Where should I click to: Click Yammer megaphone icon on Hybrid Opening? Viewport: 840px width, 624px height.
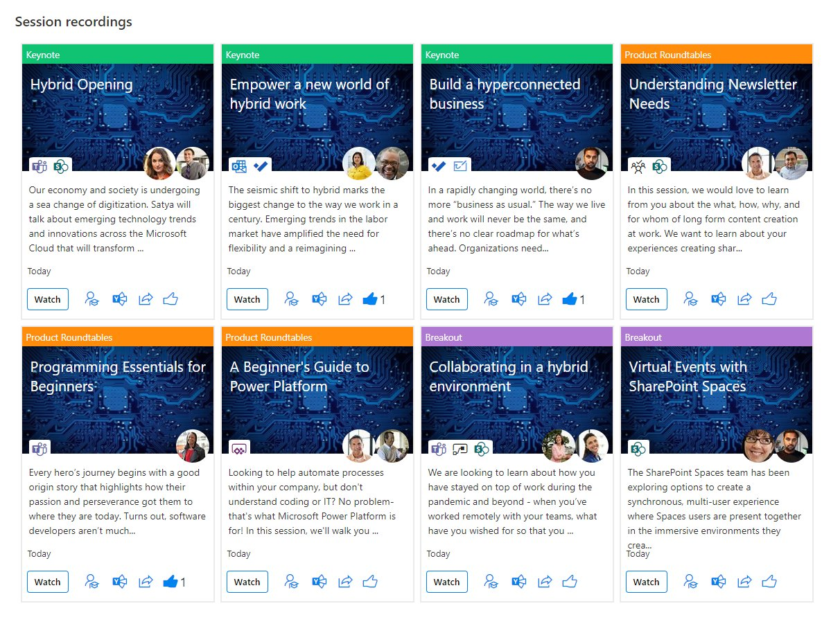(x=120, y=299)
